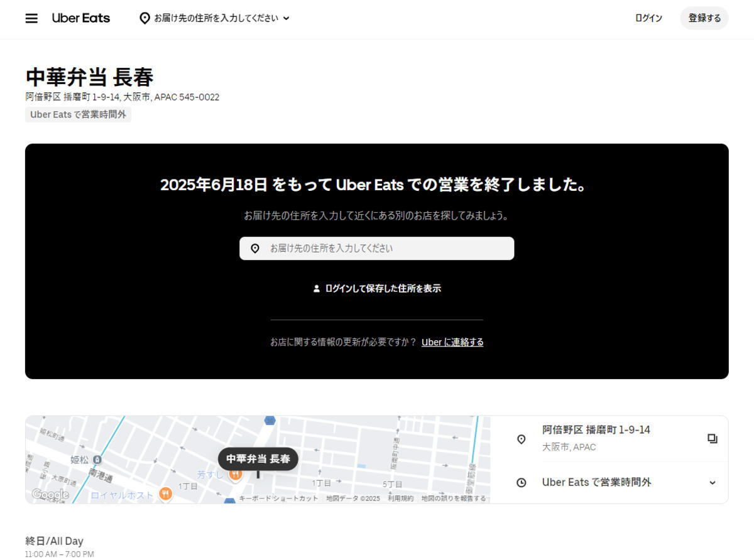Go to Uber Eats home via logo
Image resolution: width=754 pixels, height=560 pixels.
coord(81,18)
